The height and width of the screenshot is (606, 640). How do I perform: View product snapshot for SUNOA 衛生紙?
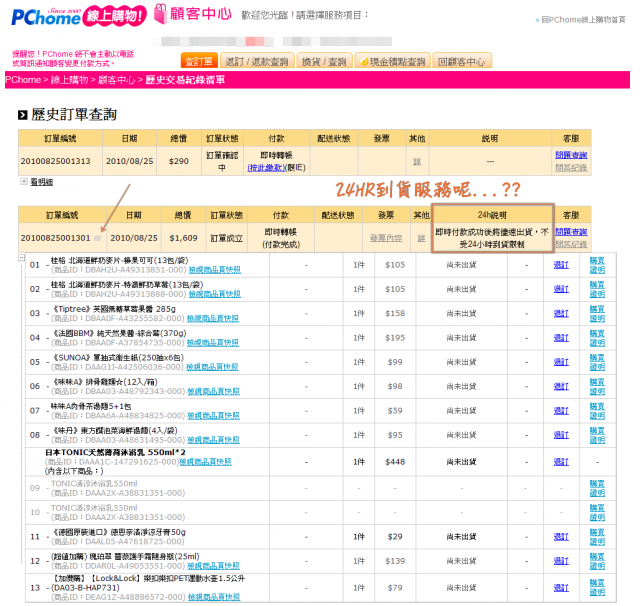[212, 367]
